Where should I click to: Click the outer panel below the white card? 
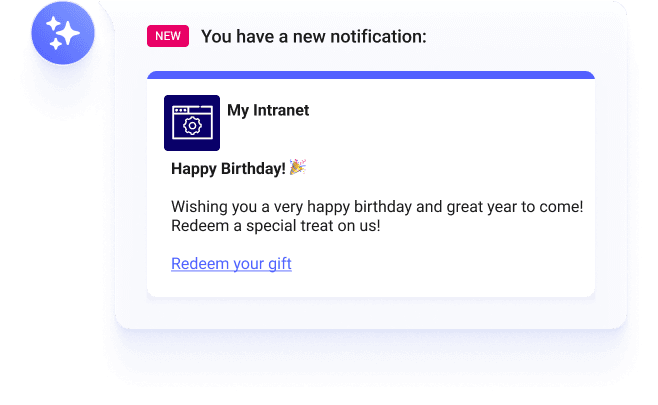click(371, 313)
